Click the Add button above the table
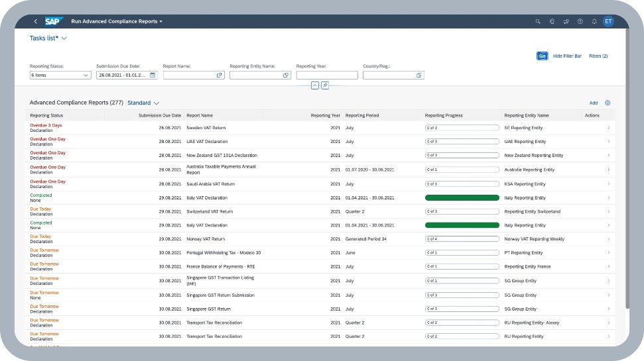Viewport: 644px width, 361px height. 594,103
